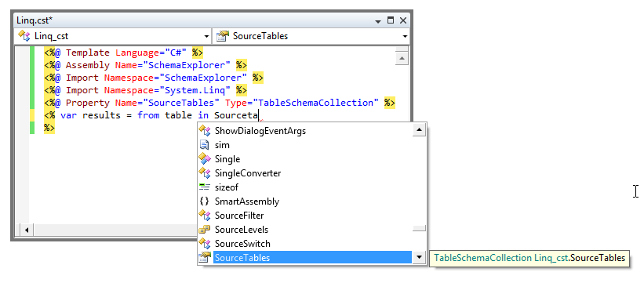
Task: Click the completion list scroll up arrow
Action: point(419,130)
